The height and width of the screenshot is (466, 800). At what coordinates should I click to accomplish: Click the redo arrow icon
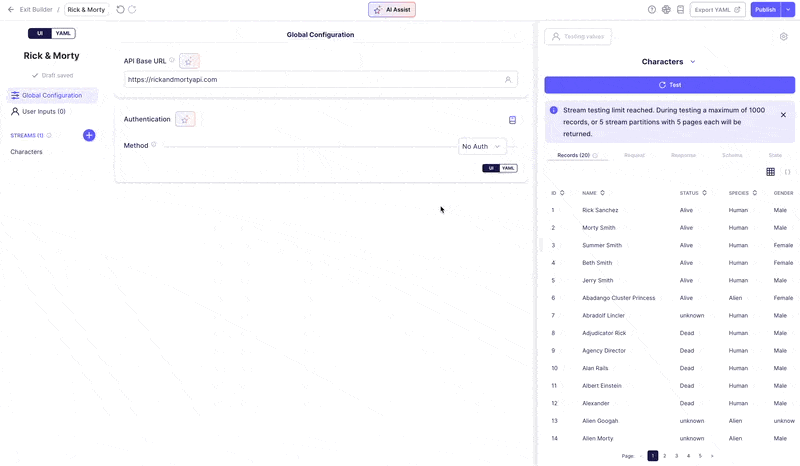tap(132, 10)
